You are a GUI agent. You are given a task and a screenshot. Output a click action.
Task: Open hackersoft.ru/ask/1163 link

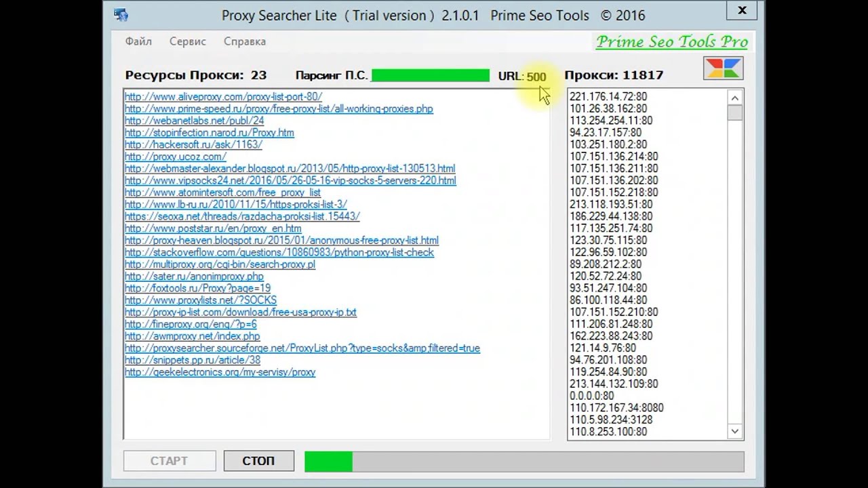coord(193,144)
